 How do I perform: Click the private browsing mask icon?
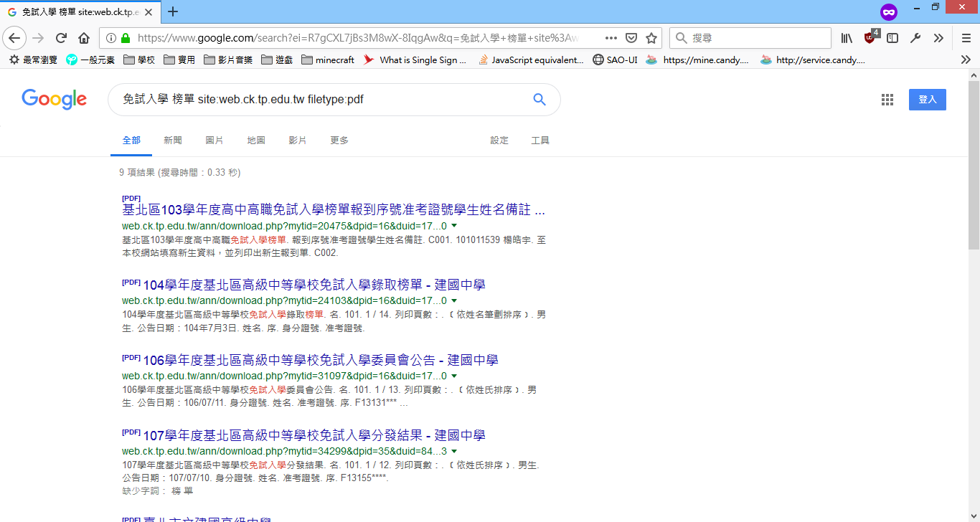tap(889, 11)
